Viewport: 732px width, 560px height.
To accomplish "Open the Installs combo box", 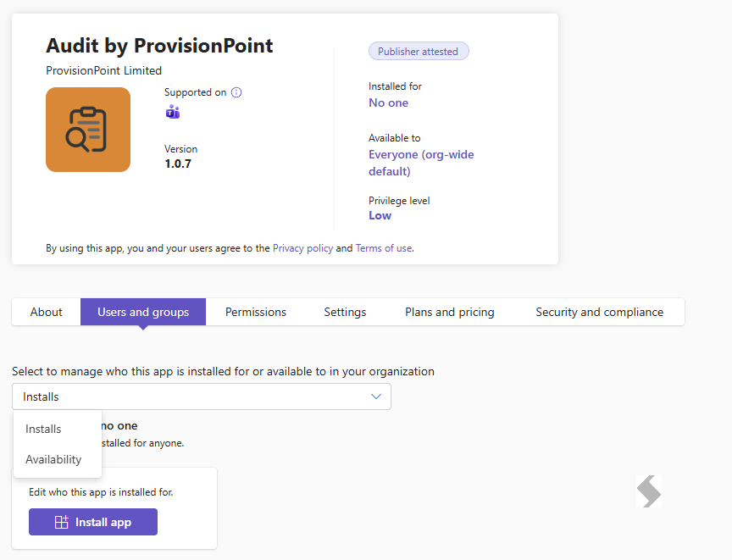I will point(201,396).
